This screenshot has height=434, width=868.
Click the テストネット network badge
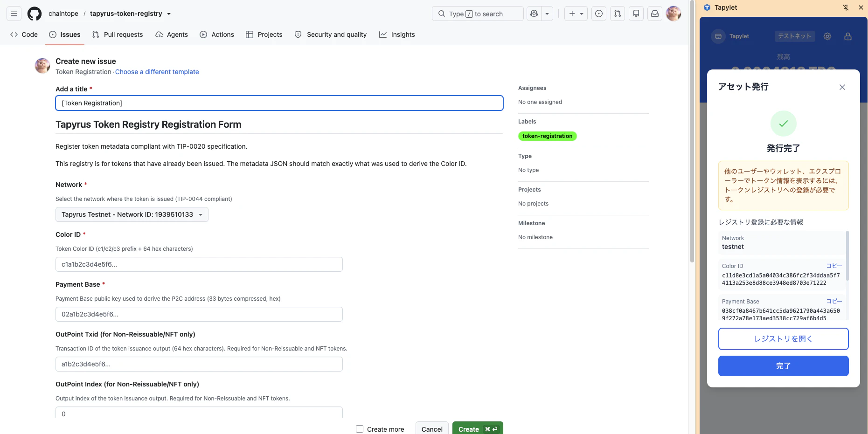(795, 36)
